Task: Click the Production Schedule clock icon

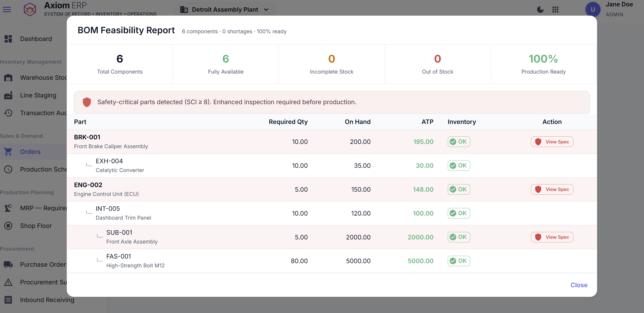Action: click(x=8, y=169)
